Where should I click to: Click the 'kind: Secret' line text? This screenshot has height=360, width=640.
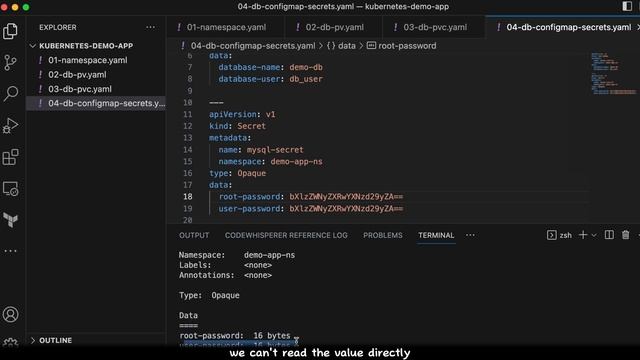[x=237, y=126]
